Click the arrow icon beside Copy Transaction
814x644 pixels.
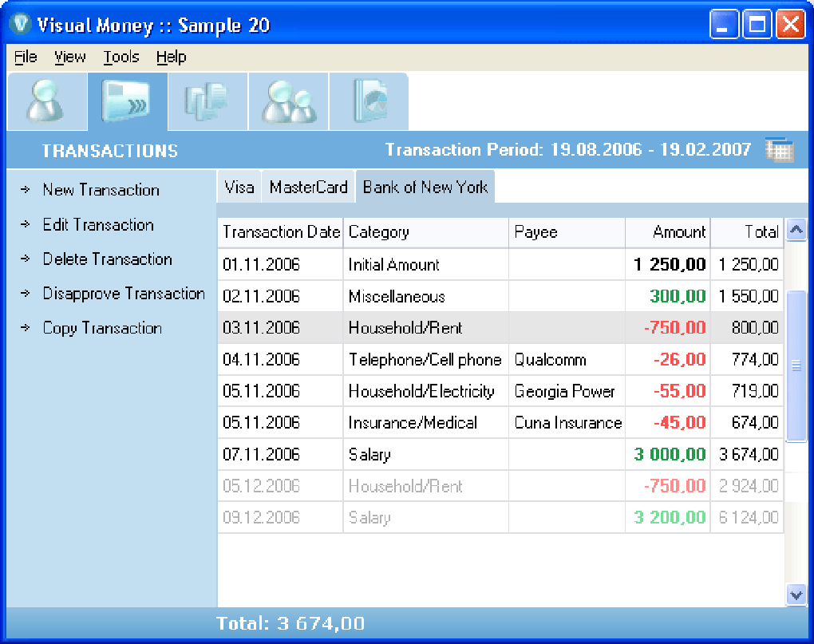pyautogui.click(x=26, y=328)
